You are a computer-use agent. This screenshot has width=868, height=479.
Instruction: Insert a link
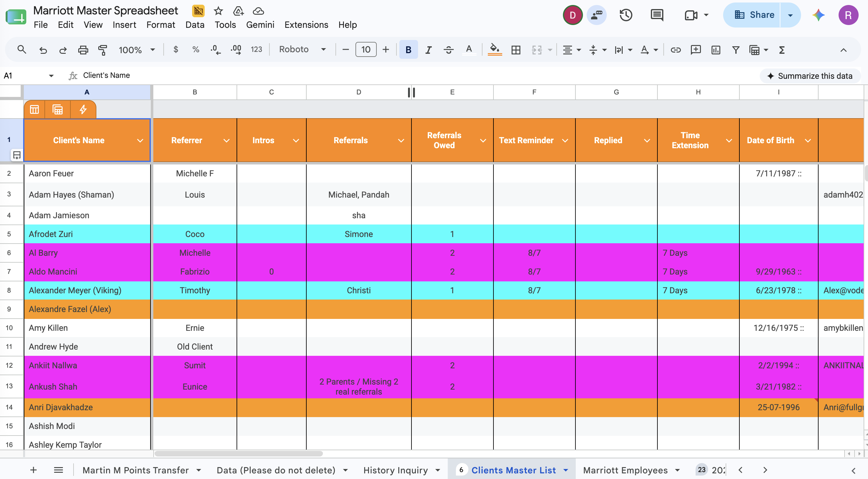pyautogui.click(x=676, y=50)
